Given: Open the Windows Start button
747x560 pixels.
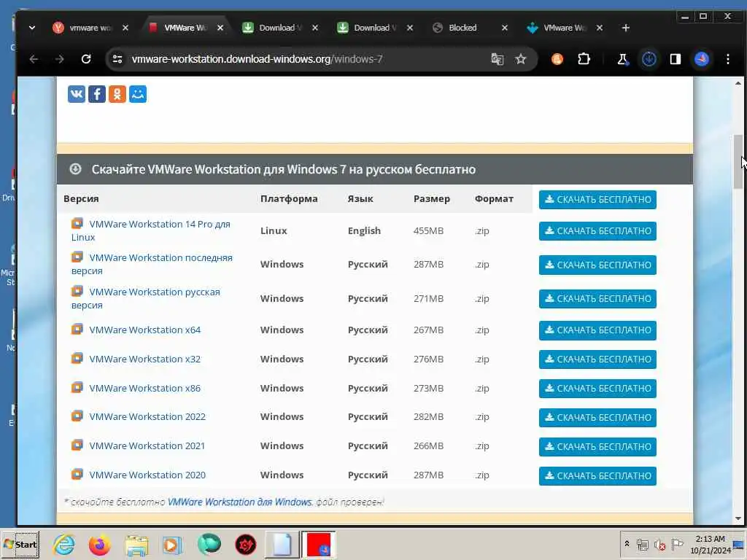Looking at the screenshot, I should [20, 544].
